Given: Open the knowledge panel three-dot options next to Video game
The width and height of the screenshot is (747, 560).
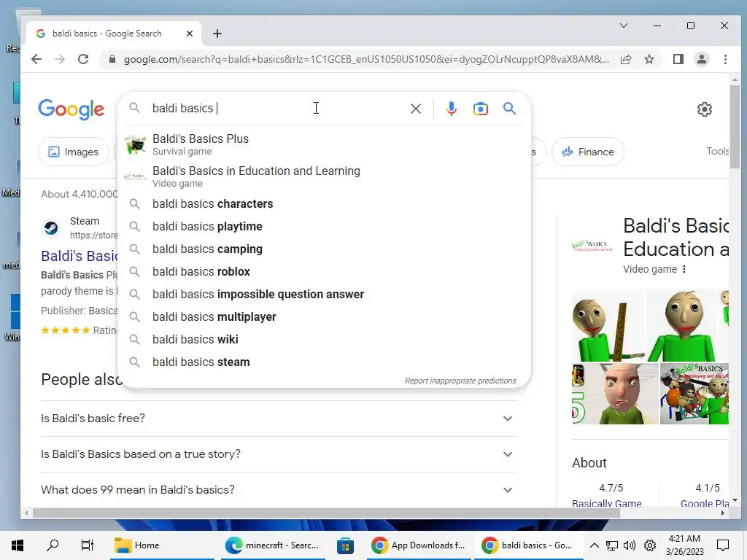Looking at the screenshot, I should click(684, 269).
